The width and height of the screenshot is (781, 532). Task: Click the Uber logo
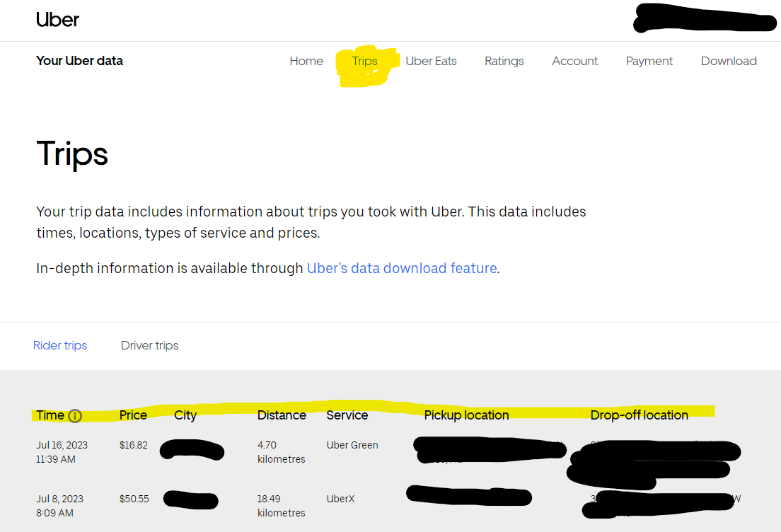pos(57,20)
